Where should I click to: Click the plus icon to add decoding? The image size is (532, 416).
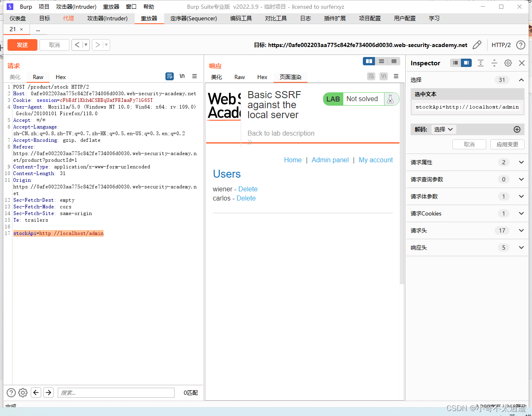(517, 129)
